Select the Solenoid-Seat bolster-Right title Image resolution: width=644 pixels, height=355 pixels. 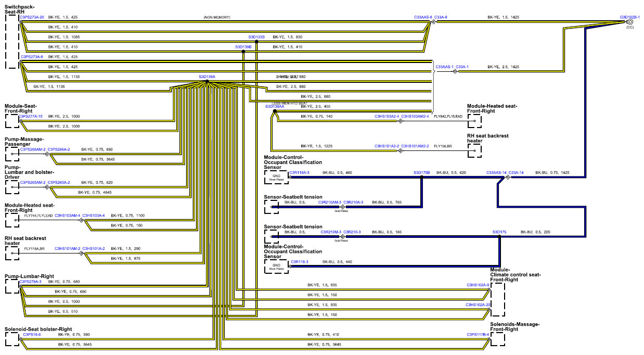click(x=38, y=329)
